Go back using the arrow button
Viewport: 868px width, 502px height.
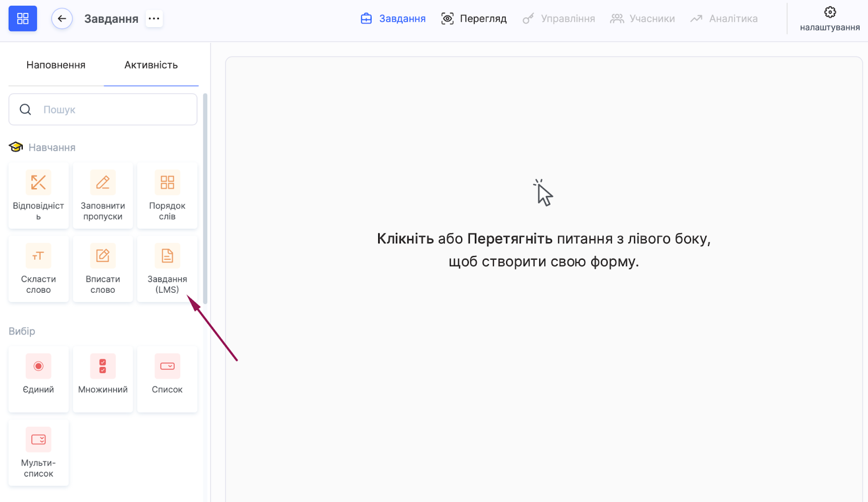click(62, 18)
